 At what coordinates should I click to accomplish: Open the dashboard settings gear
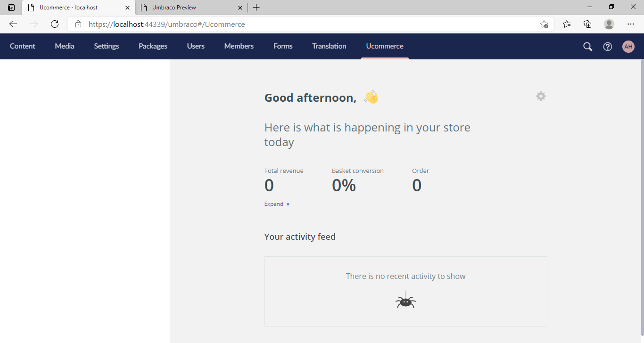tap(541, 96)
